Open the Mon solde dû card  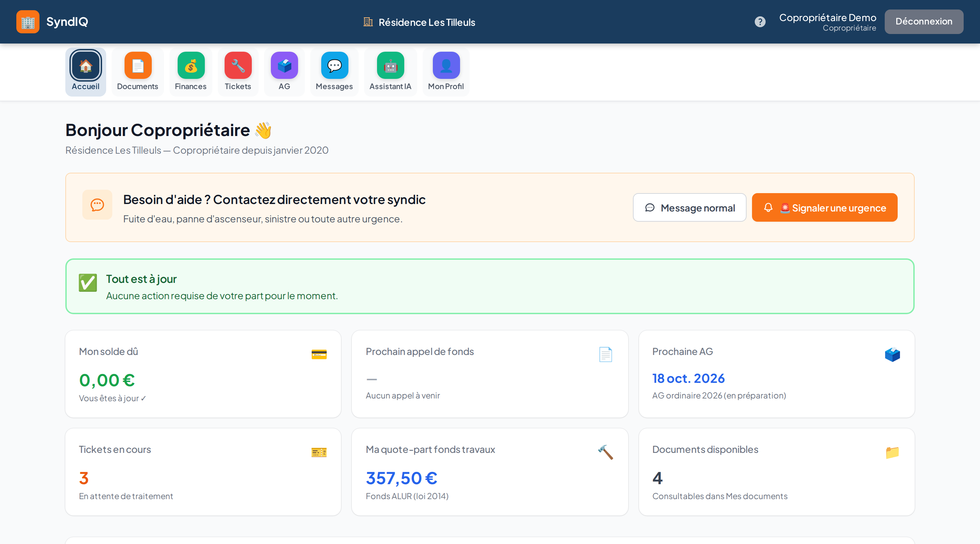pyautogui.click(x=203, y=374)
